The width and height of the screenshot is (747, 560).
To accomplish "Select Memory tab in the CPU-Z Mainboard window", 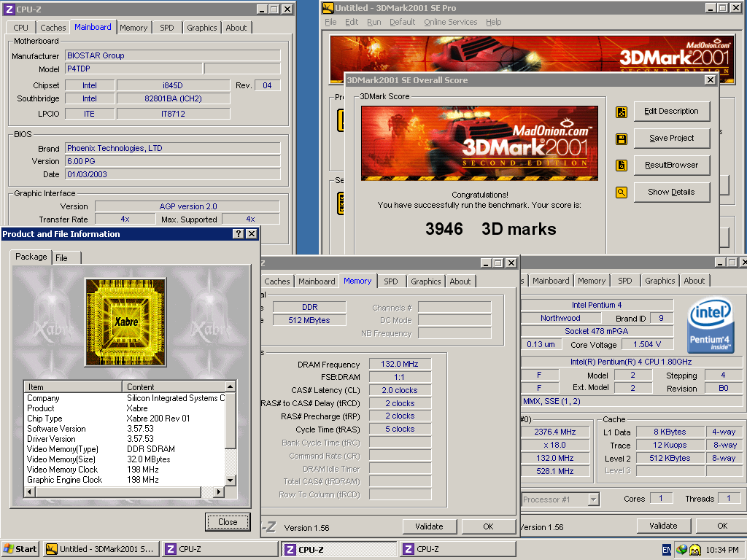I will (133, 28).
